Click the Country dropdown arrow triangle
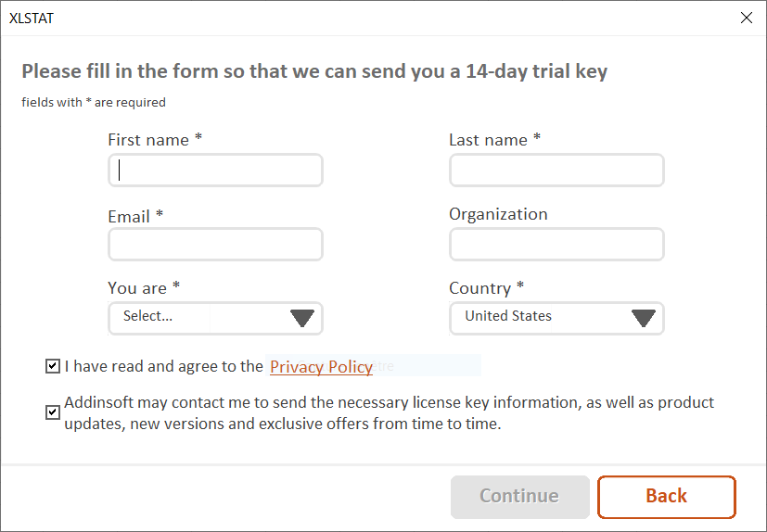The image size is (767, 532). coord(644,318)
